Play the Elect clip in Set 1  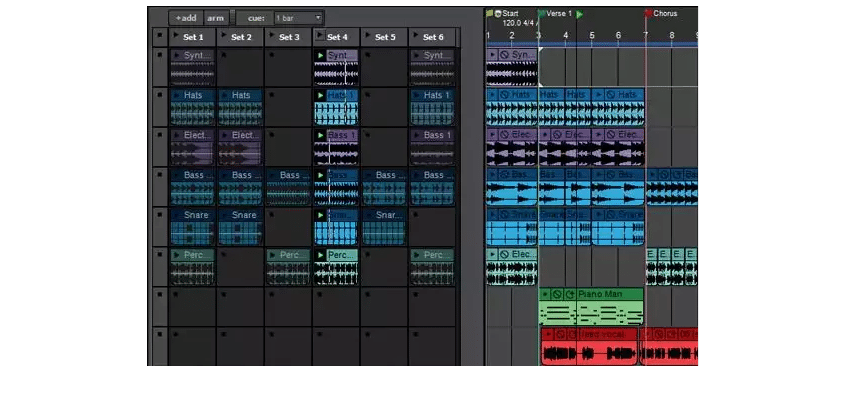pos(176,134)
